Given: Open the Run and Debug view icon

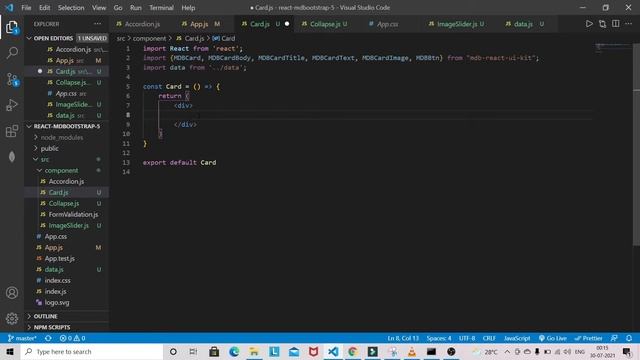Looking at the screenshot, I should (x=12, y=105).
